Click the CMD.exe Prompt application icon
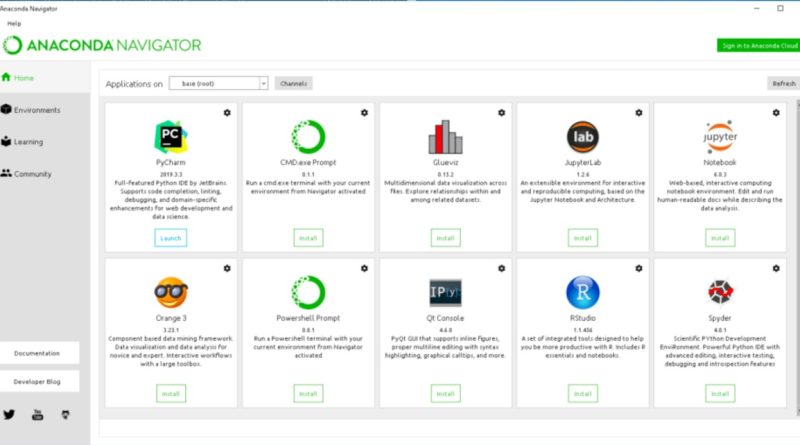This screenshot has width=800, height=445. 308,137
